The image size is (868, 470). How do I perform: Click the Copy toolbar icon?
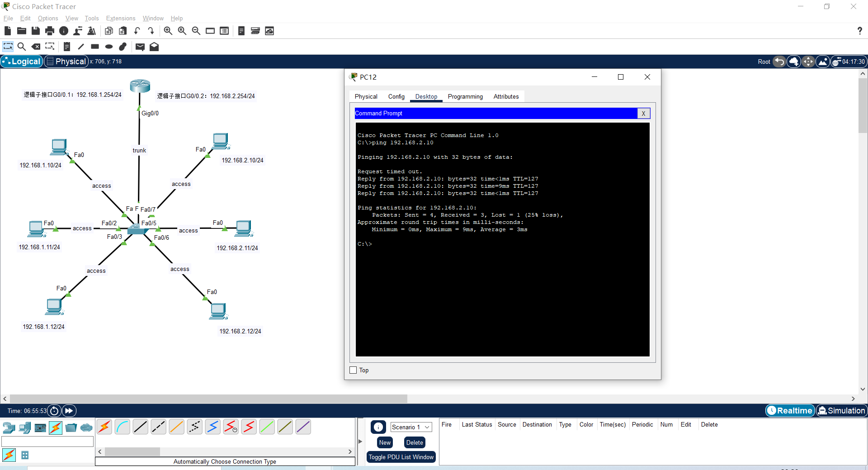point(109,31)
